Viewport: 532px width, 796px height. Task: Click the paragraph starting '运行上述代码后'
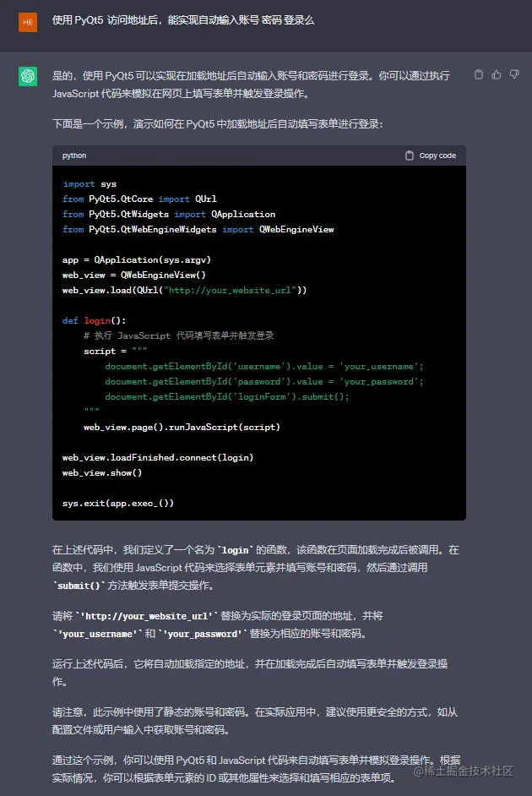(250, 673)
